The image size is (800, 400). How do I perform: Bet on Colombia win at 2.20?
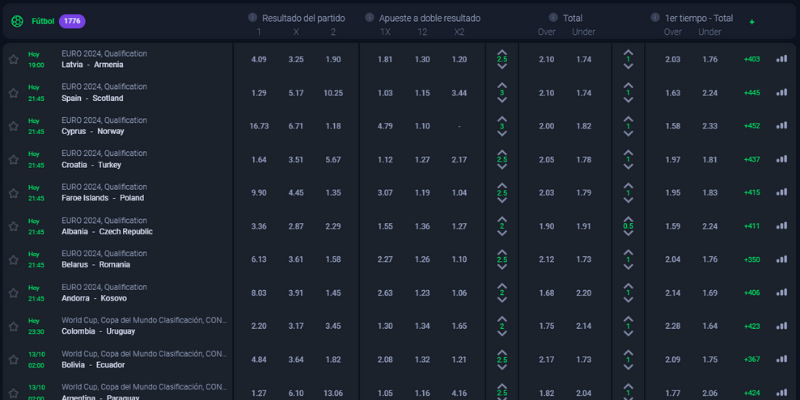(259, 326)
